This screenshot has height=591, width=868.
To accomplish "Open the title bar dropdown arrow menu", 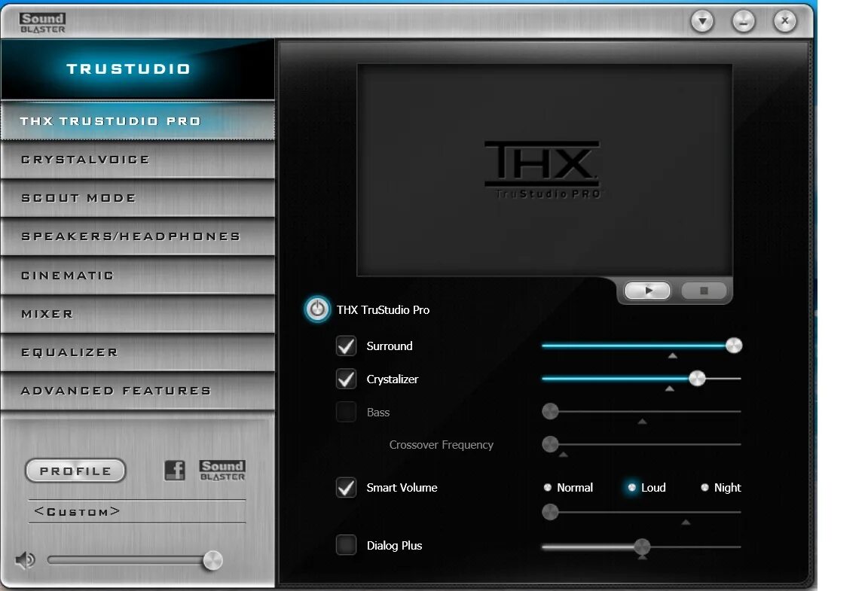I will click(x=702, y=22).
